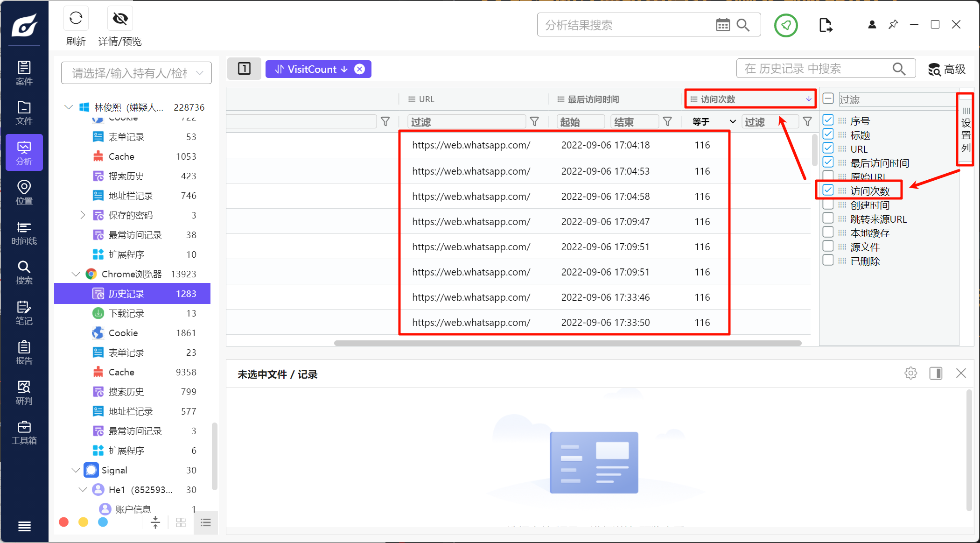Click the green shield icon in the top bar
The height and width of the screenshot is (543, 980).
786,25
